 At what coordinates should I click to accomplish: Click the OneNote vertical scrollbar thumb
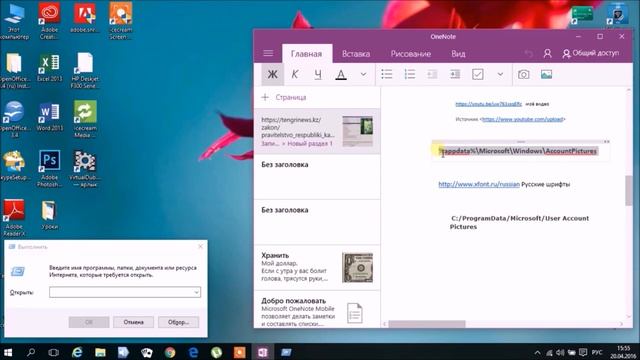(629, 191)
